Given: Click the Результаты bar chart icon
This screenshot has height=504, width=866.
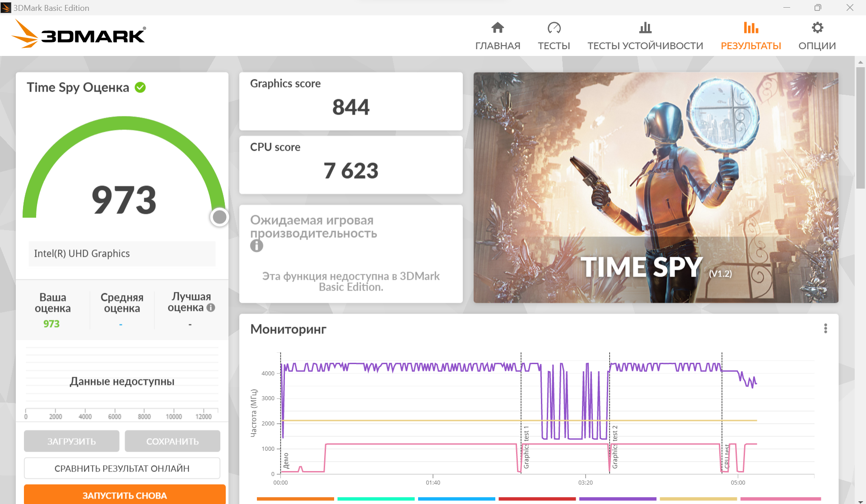Looking at the screenshot, I should coord(751,28).
